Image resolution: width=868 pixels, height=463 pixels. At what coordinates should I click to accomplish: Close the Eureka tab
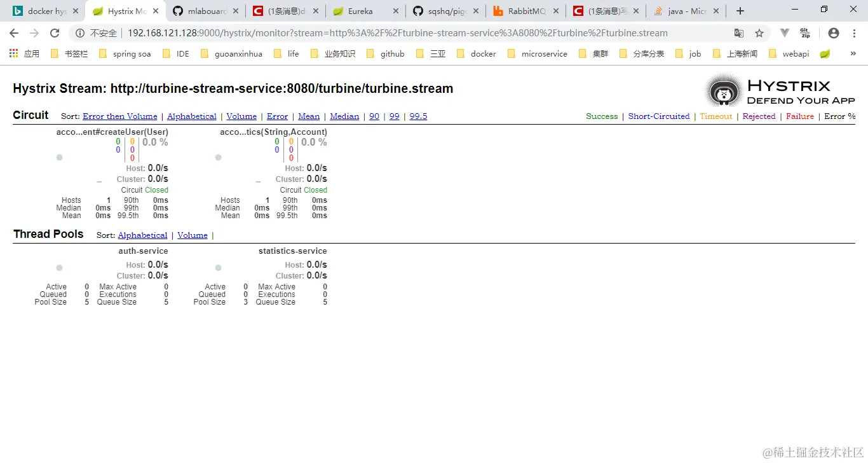pyautogui.click(x=396, y=11)
